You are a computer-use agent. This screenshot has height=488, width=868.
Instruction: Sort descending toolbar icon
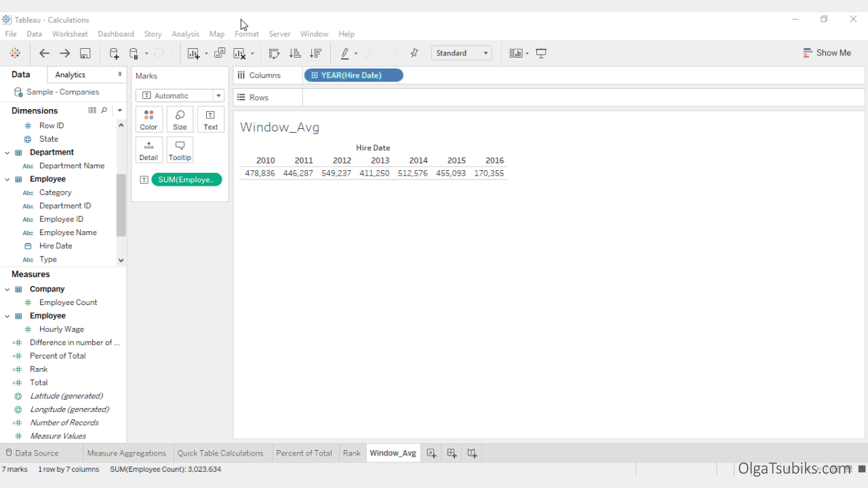[315, 53]
